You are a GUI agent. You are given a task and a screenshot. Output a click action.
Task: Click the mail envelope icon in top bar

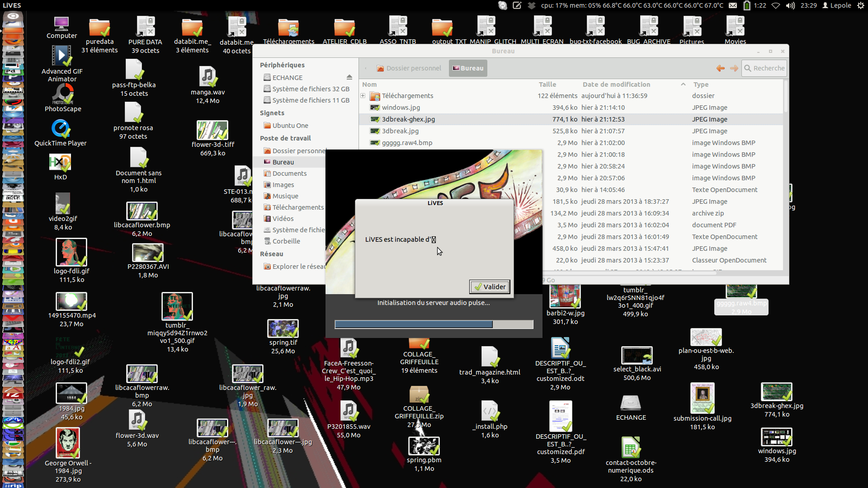pos(733,5)
